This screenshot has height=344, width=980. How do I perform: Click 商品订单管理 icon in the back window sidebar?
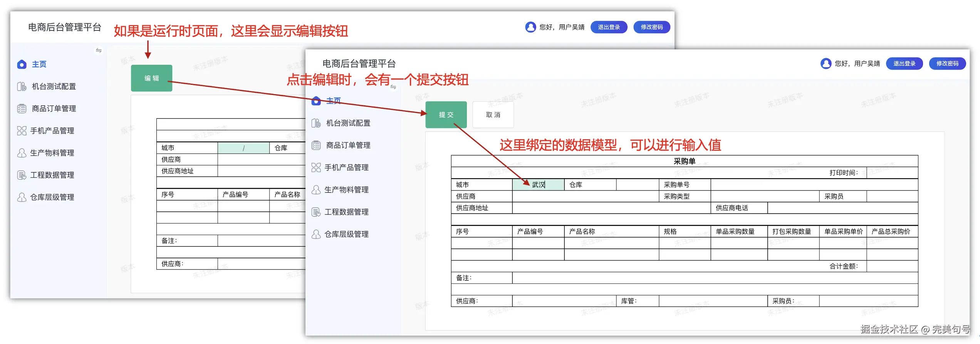(22, 108)
